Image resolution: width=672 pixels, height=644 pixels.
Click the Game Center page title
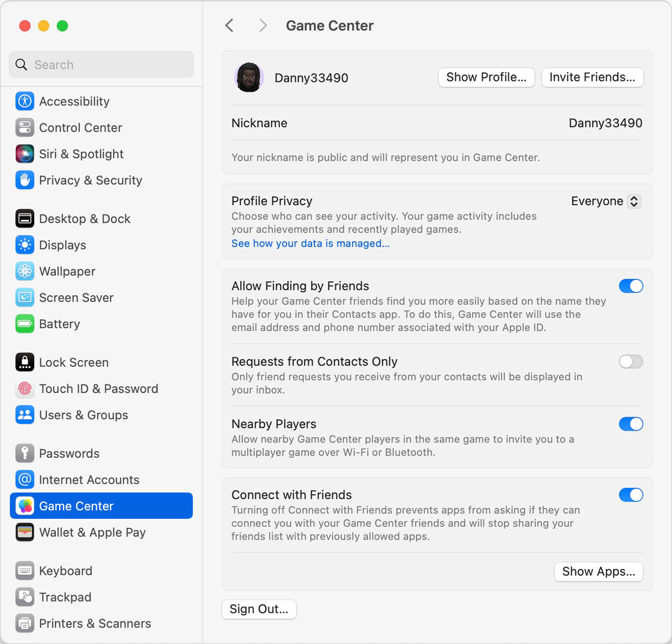pos(330,25)
